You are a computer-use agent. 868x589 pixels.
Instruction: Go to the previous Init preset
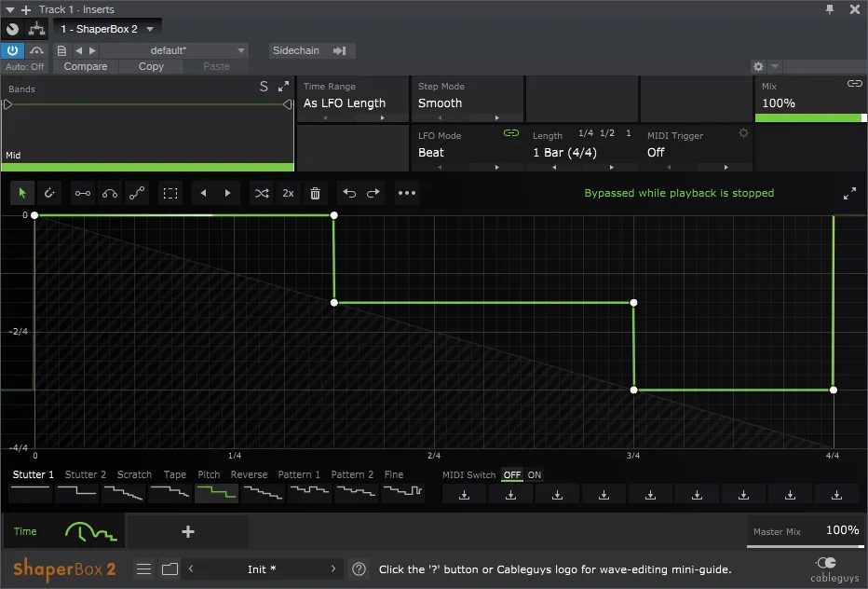pos(191,569)
